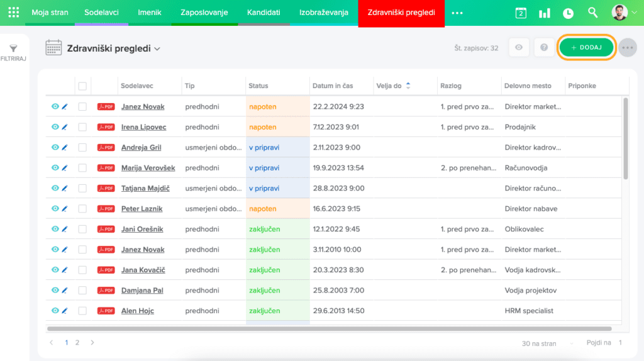This screenshot has height=361, width=644.
Task: Switch to the Kandidati tab
Action: point(264,13)
